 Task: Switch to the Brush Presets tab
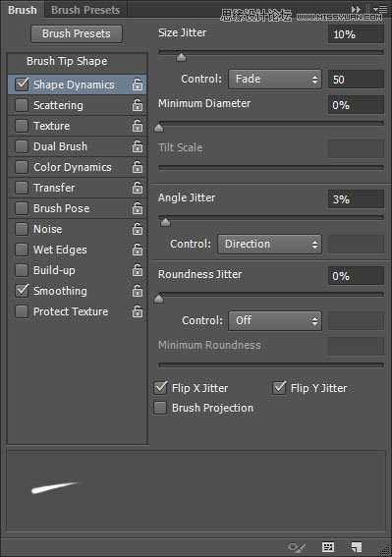85,10
